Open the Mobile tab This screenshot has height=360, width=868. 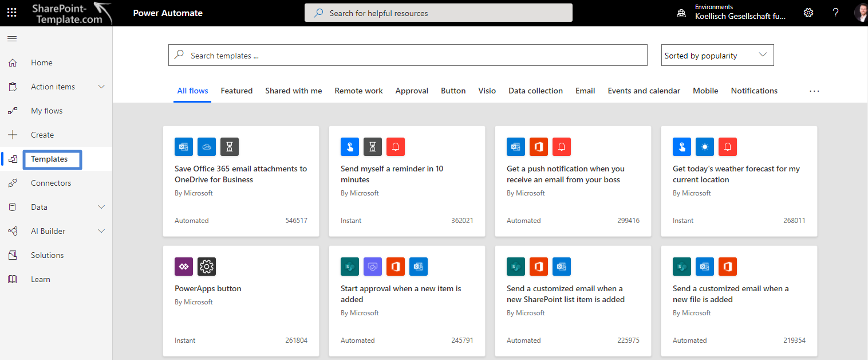(x=705, y=91)
